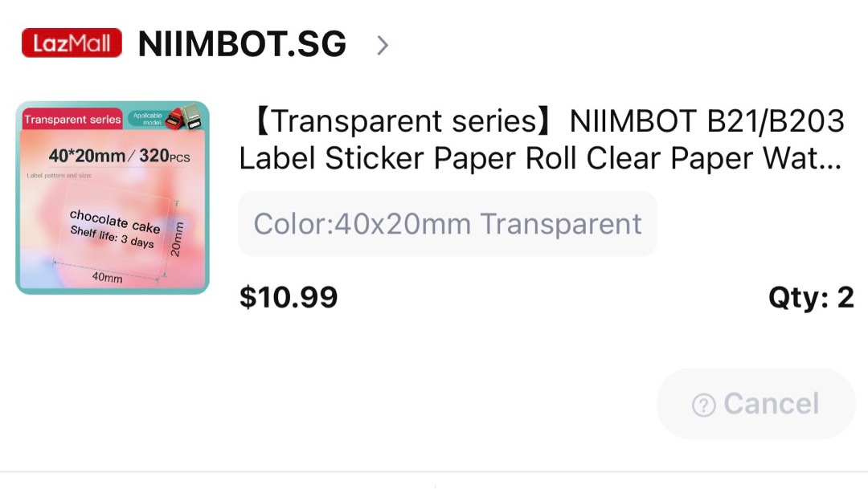Open the Color variant selector chip
The width and height of the screenshot is (868, 489).
click(447, 223)
